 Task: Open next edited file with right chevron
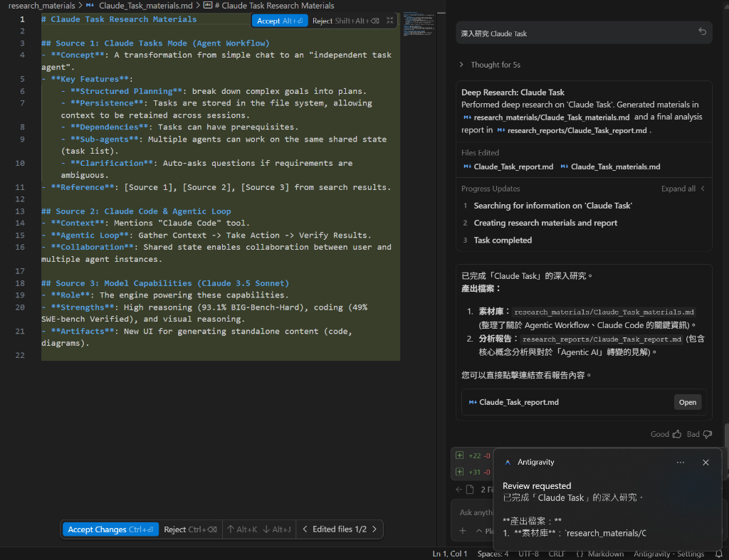(x=376, y=529)
